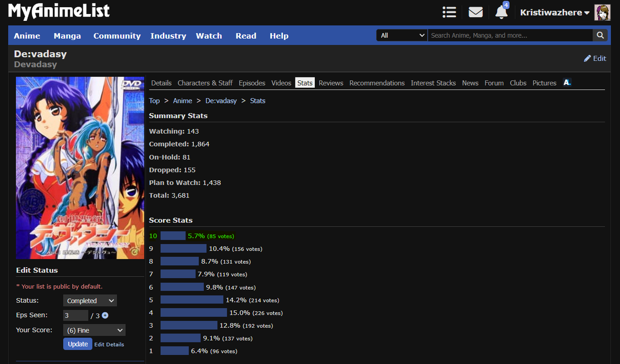Click the Eps Seen input field
The image size is (620, 364).
click(76, 315)
